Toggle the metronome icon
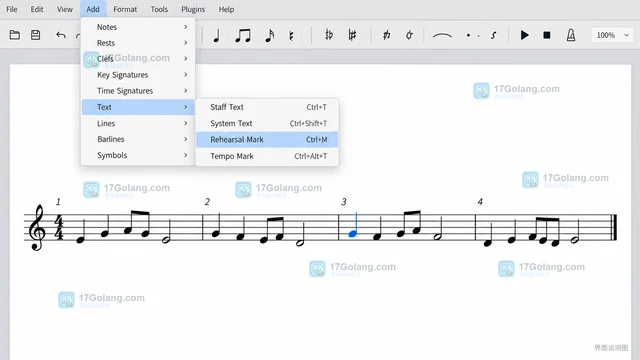This screenshot has height=360, width=640. 571,35
